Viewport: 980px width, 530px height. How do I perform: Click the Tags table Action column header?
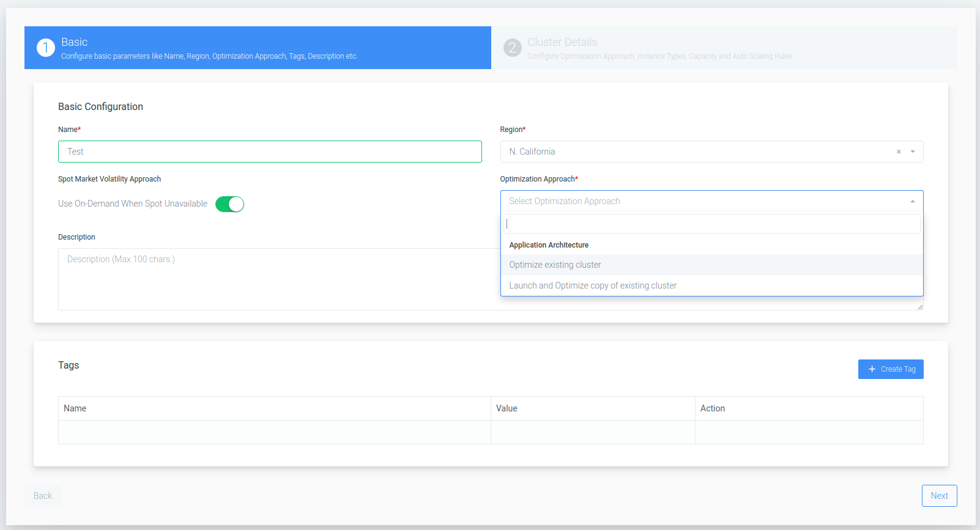pos(809,408)
